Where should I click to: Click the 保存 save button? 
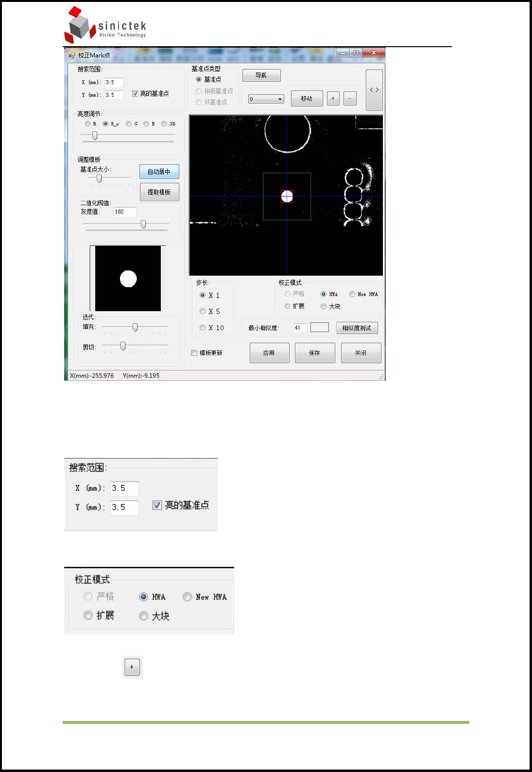[315, 353]
